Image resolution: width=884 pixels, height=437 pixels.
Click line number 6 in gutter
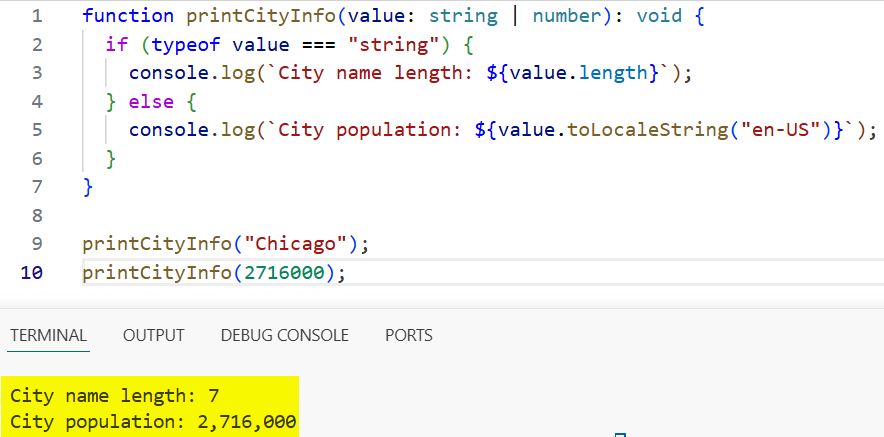37,159
